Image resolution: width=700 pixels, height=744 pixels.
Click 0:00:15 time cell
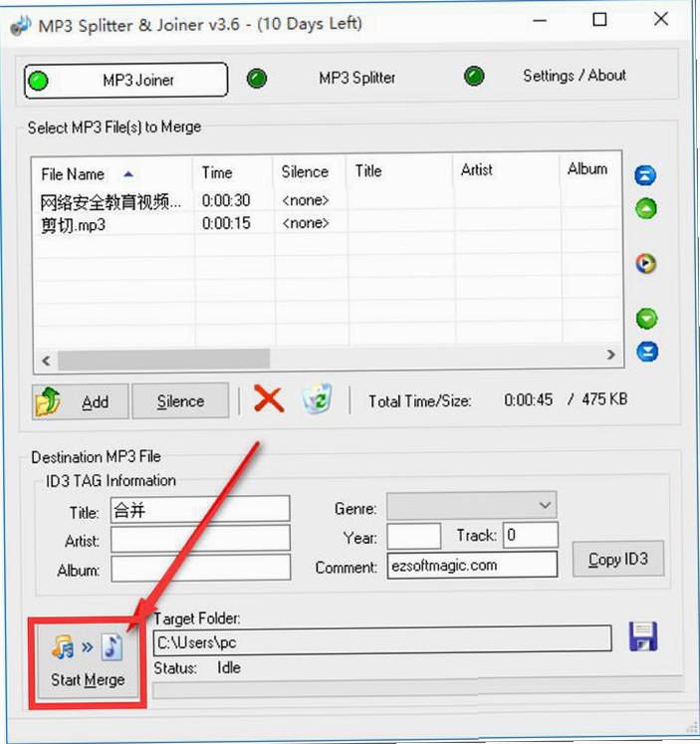tap(226, 223)
